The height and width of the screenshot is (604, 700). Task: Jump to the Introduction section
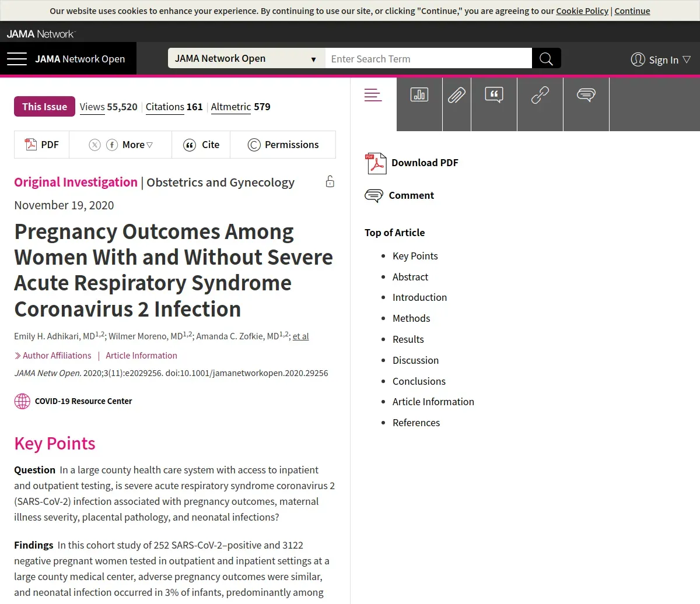pyautogui.click(x=419, y=297)
